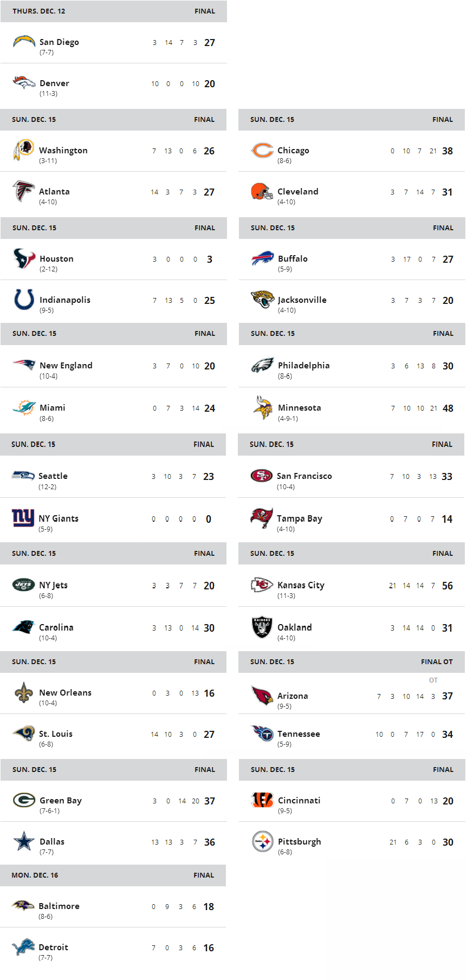Click the Cleveland Browns helmet logo
This screenshot has width=467, height=980.
click(x=262, y=191)
